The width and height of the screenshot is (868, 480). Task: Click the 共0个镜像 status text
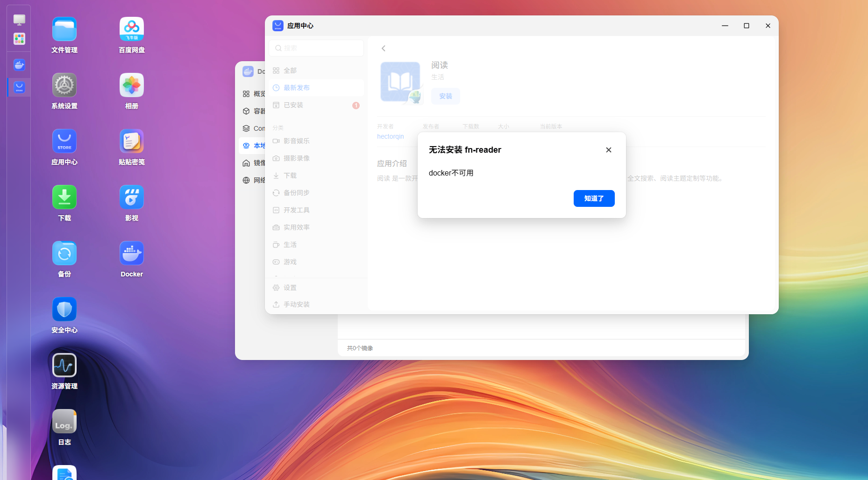tap(360, 348)
